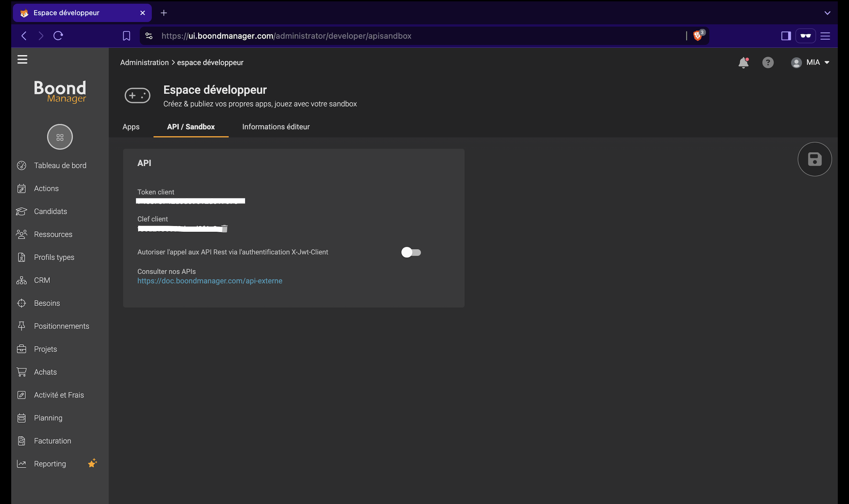The width and height of the screenshot is (849, 504).
Task: Open the modules grid button
Action: pyautogui.click(x=60, y=137)
